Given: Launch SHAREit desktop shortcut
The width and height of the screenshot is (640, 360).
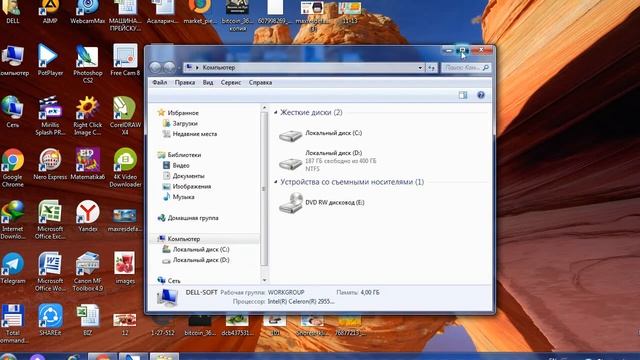Looking at the screenshot, I should tap(50, 320).
